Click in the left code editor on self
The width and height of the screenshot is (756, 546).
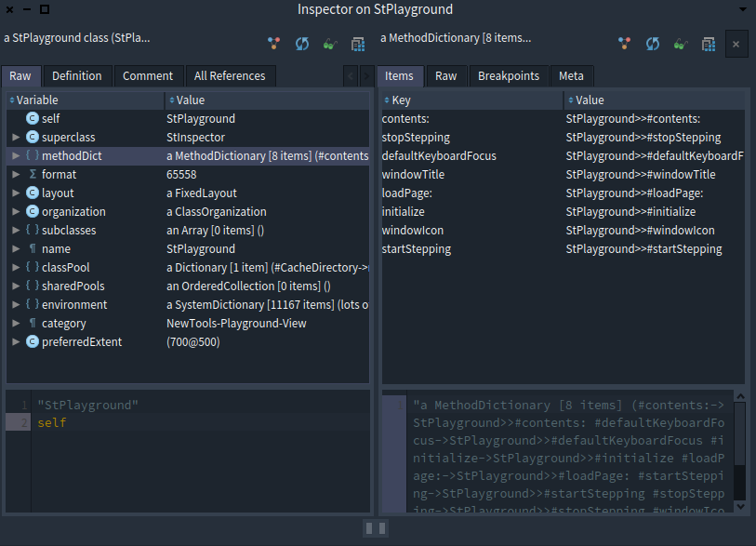[x=52, y=423]
